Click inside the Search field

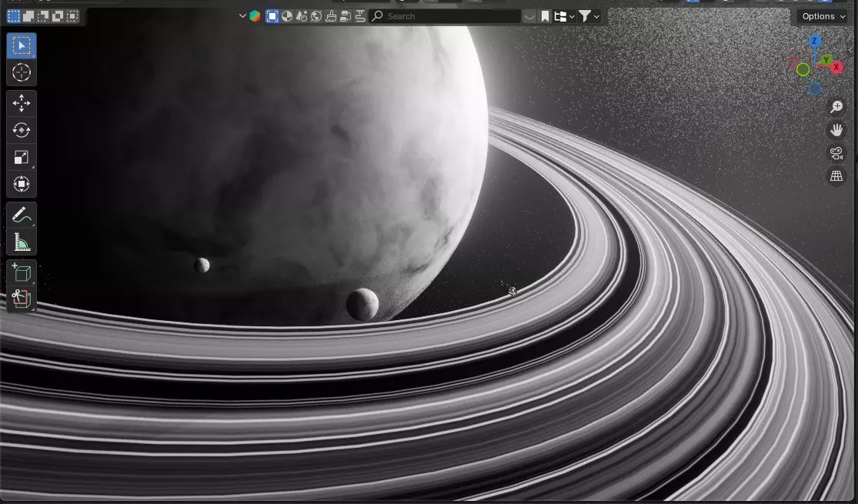coord(445,16)
